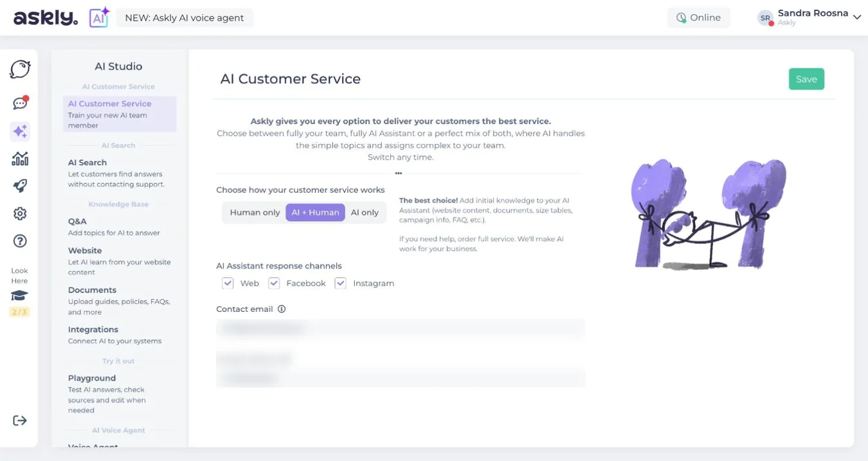Viewport: 868px width, 461px height.
Task: Click the logout arrow icon
Action: pos(20,420)
